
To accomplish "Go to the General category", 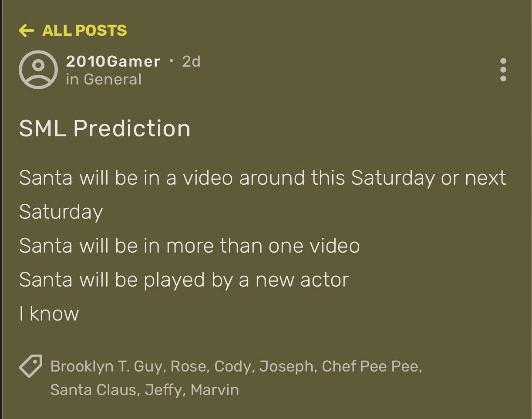I will [x=112, y=80].
